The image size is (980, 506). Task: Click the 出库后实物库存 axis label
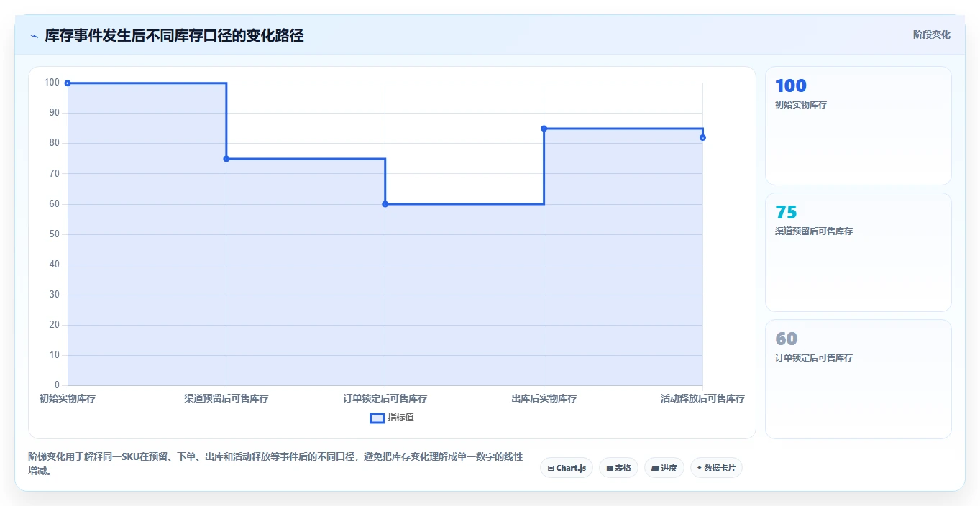pos(544,398)
